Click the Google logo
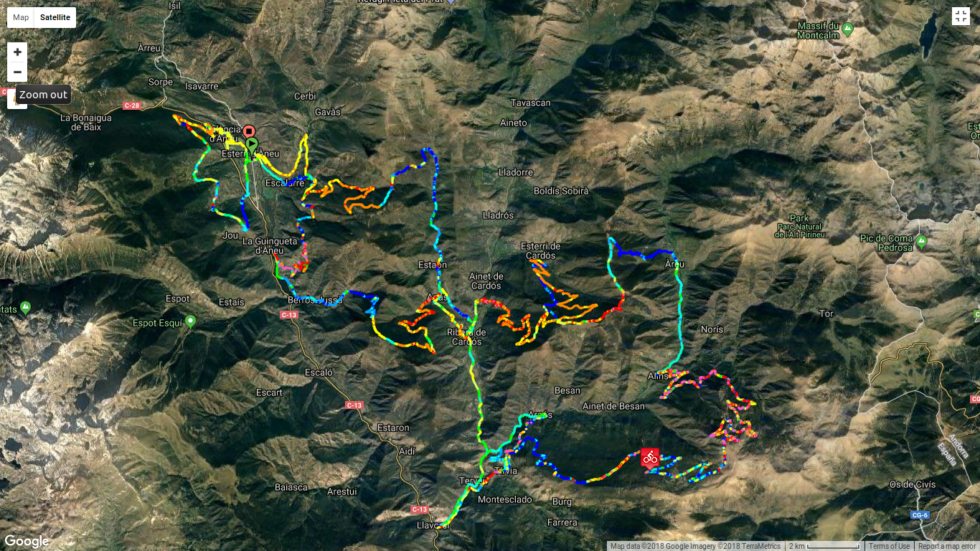Viewport: 980px width, 551px height. tap(27, 542)
